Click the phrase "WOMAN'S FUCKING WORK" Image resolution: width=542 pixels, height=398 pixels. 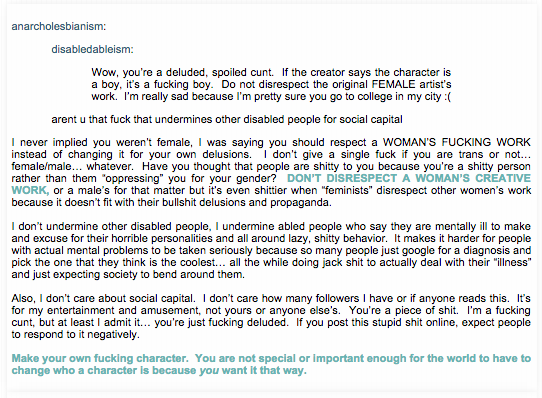point(457,142)
